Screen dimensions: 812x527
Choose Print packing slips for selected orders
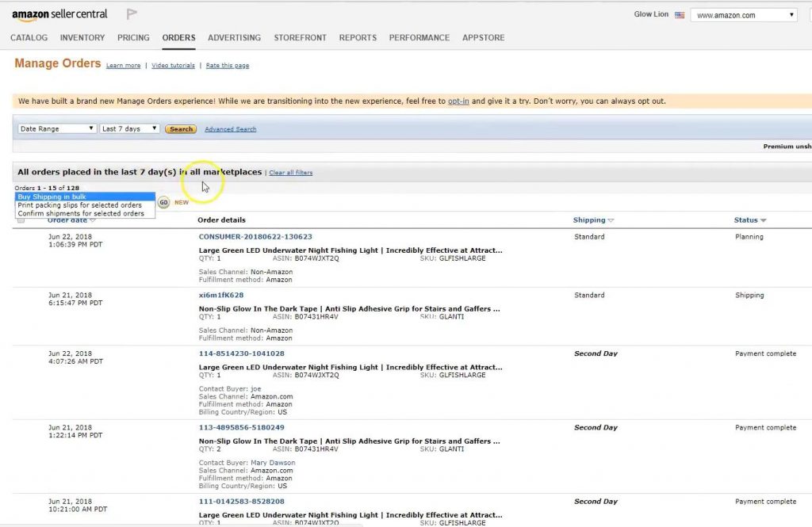pos(85,205)
